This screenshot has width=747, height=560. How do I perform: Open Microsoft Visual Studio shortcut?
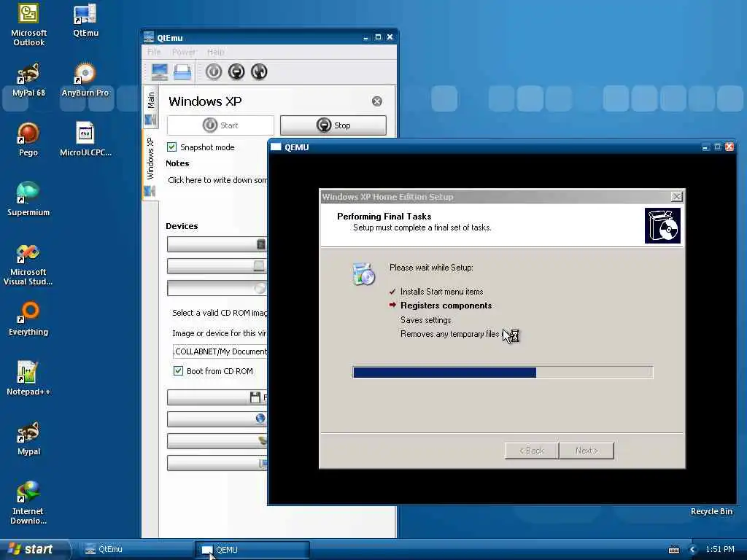[28, 264]
